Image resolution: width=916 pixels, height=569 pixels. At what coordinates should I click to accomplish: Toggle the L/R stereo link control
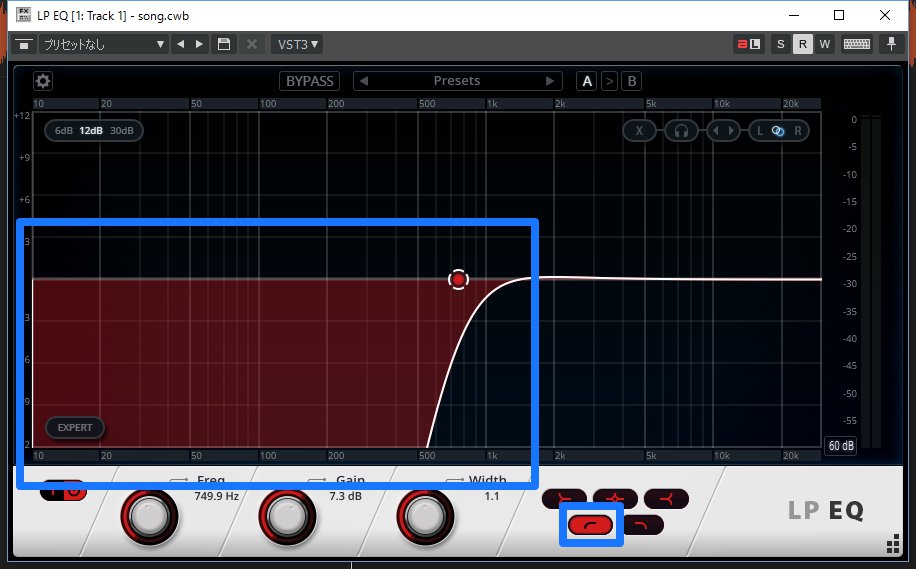click(x=777, y=130)
